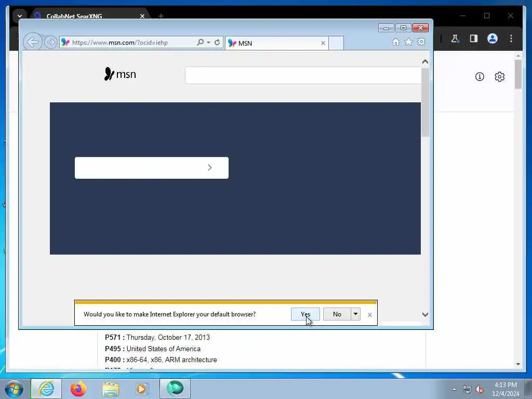Expand the No button dropdown arrow

point(355,314)
